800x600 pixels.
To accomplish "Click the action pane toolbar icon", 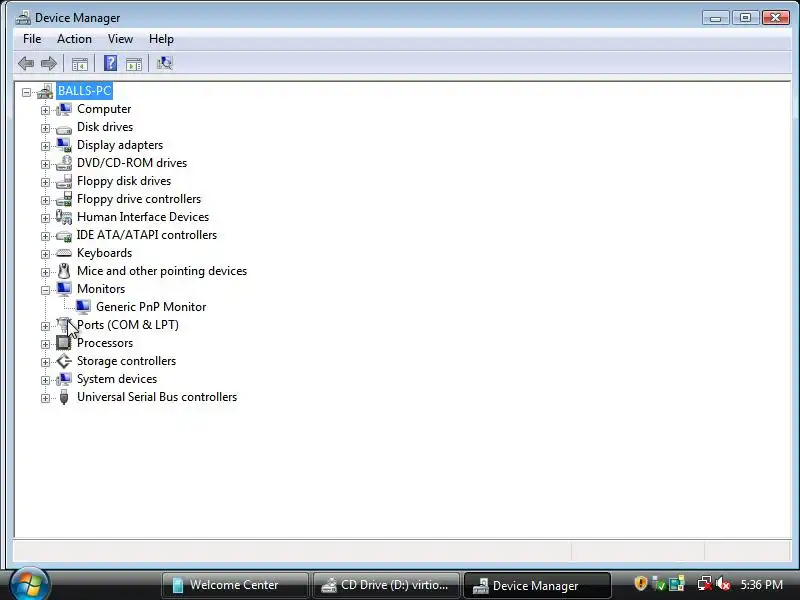I will pos(134,64).
